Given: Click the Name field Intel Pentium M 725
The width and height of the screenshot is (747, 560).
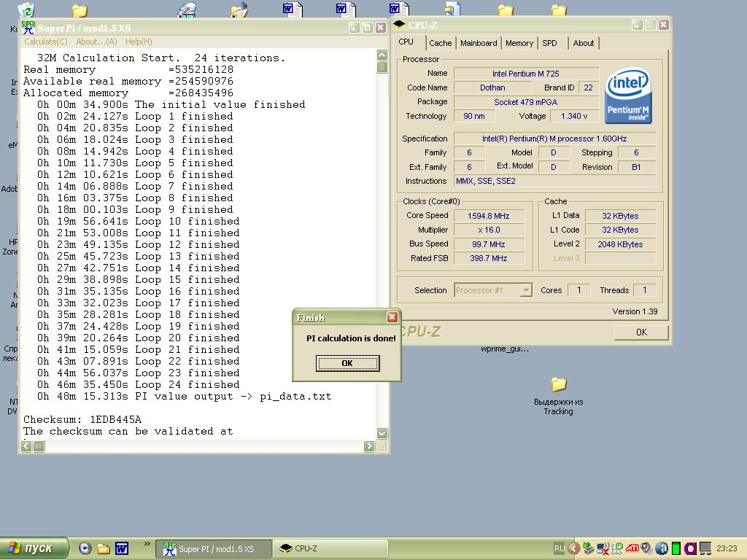Looking at the screenshot, I should point(526,74).
